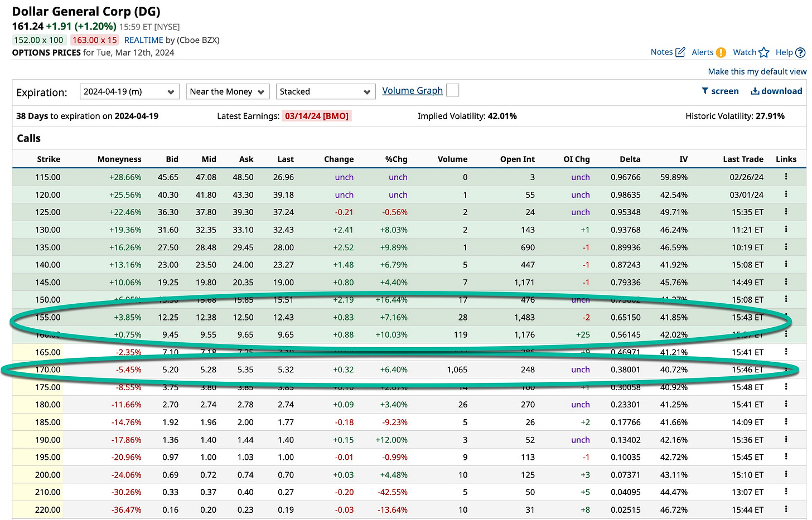This screenshot has height=520, width=812.
Task: Open links menu for 115.00 strike
Action: click(x=786, y=177)
